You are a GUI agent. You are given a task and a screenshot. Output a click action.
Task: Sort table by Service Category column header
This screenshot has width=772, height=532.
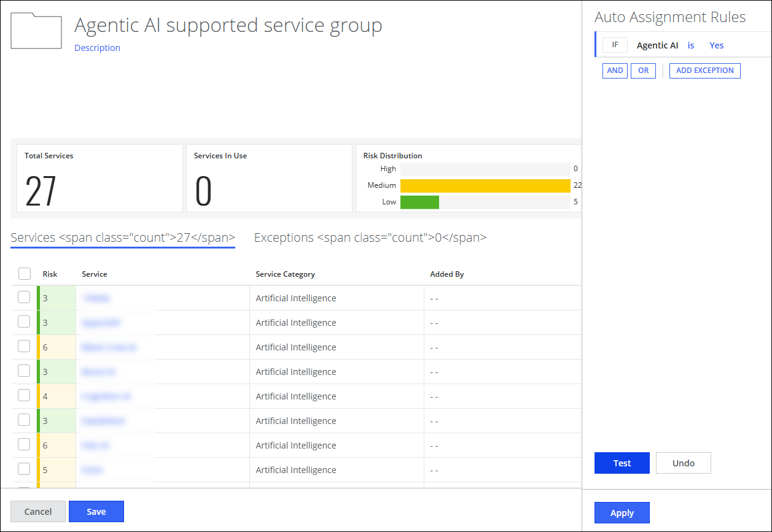(x=285, y=274)
